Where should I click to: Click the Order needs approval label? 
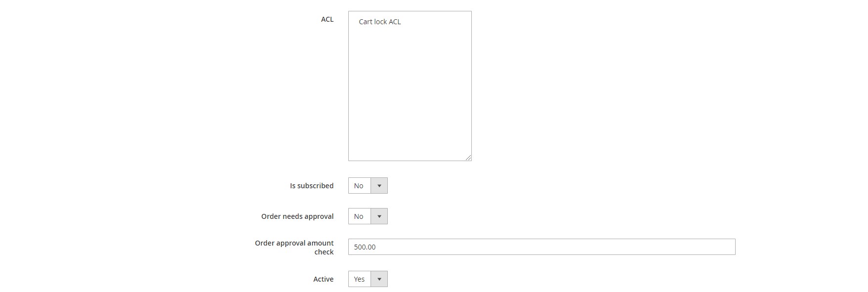click(297, 216)
